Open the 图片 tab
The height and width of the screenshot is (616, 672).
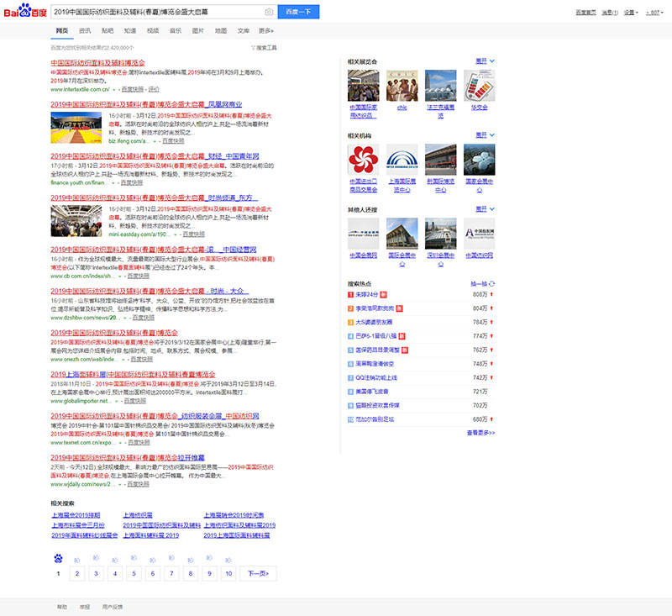(198, 31)
